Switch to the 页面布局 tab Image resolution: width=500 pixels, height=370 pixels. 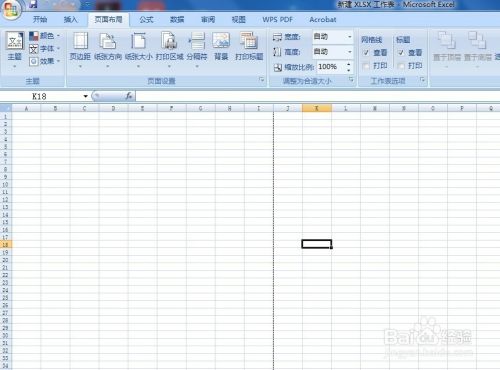tap(108, 20)
